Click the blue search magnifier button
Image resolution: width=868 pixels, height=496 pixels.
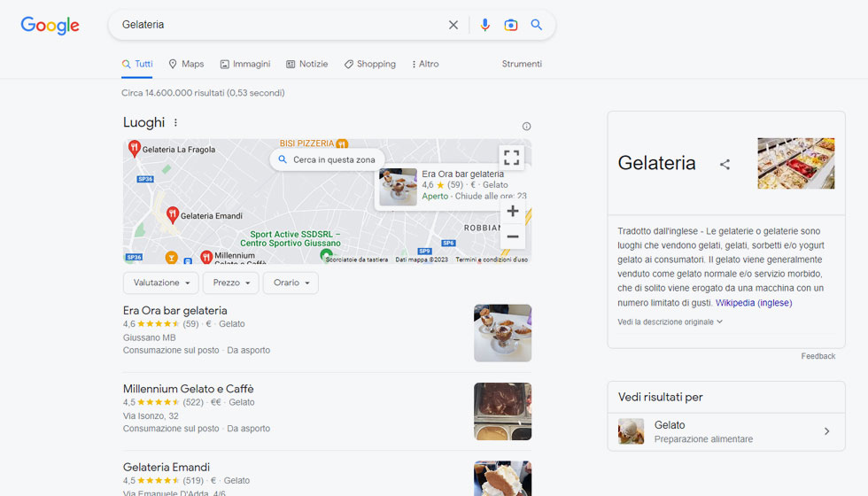[537, 25]
